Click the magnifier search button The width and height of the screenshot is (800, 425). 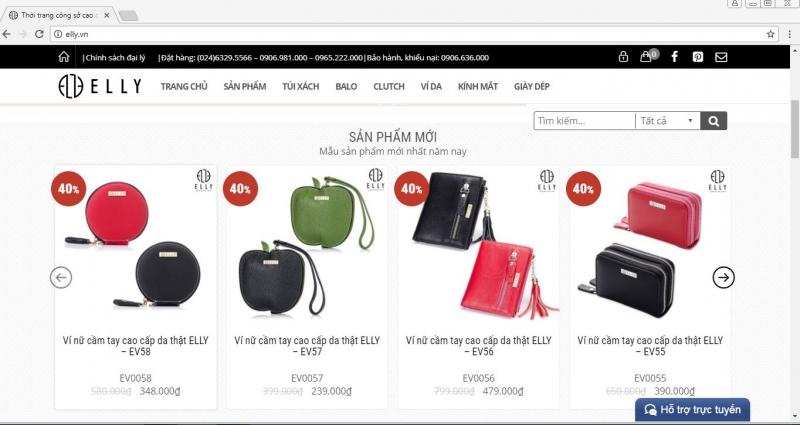tap(713, 121)
